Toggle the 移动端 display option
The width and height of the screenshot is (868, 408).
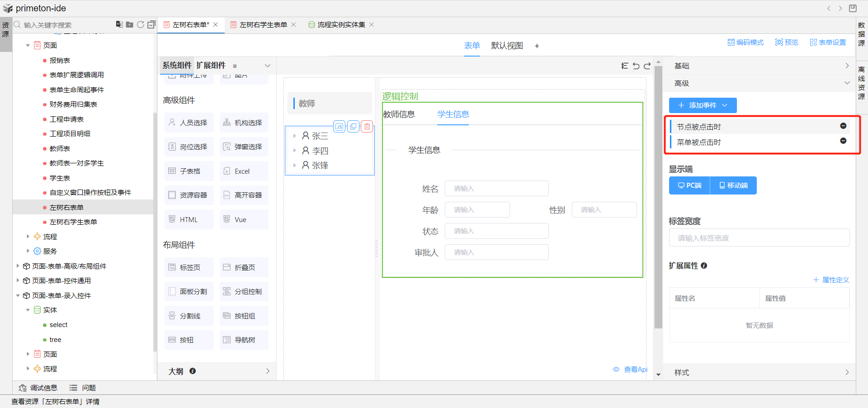tap(733, 185)
